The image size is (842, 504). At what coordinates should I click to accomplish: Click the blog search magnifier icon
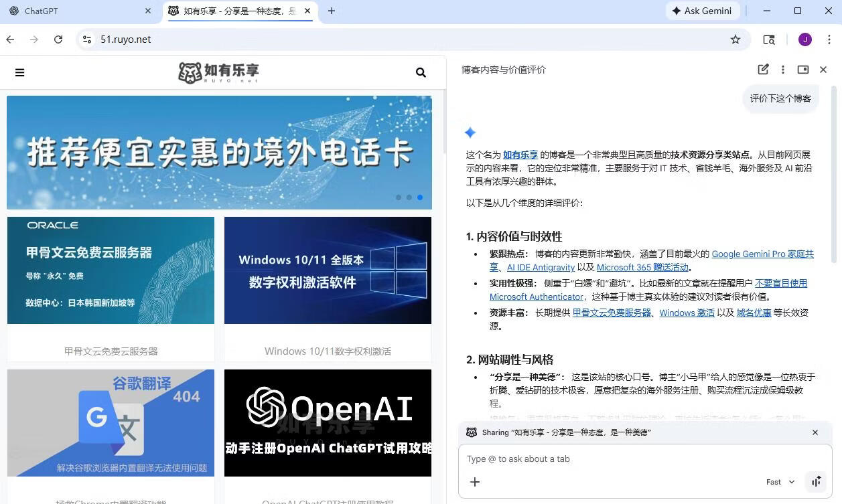pos(421,72)
